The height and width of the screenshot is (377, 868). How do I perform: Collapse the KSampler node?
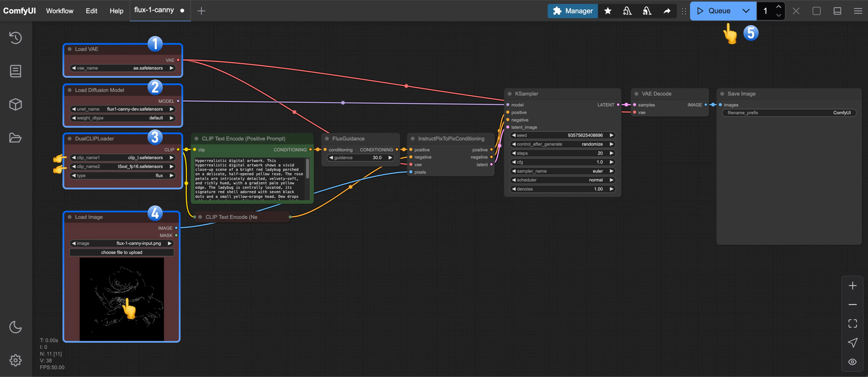(510, 94)
